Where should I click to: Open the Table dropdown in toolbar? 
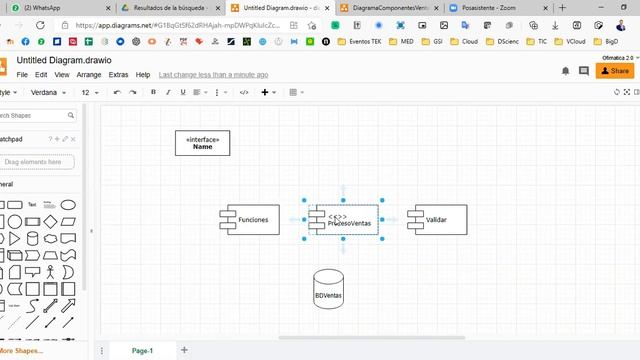[296, 92]
